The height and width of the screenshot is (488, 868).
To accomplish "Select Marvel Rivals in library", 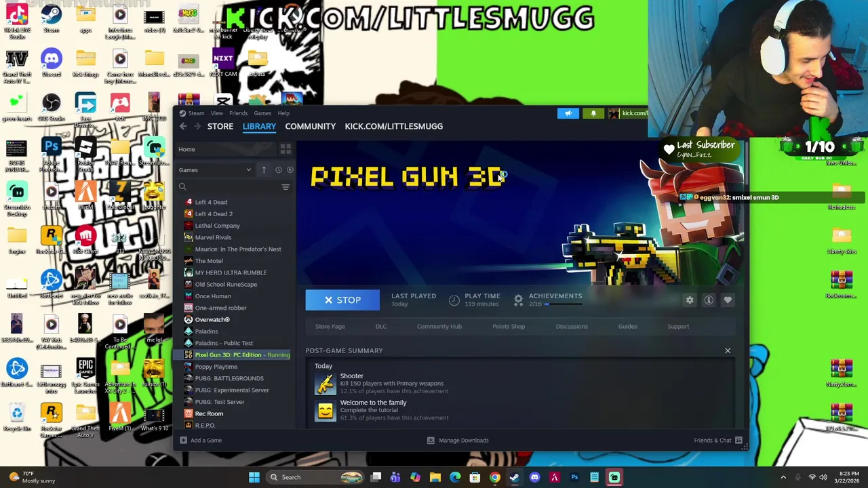I will (213, 237).
